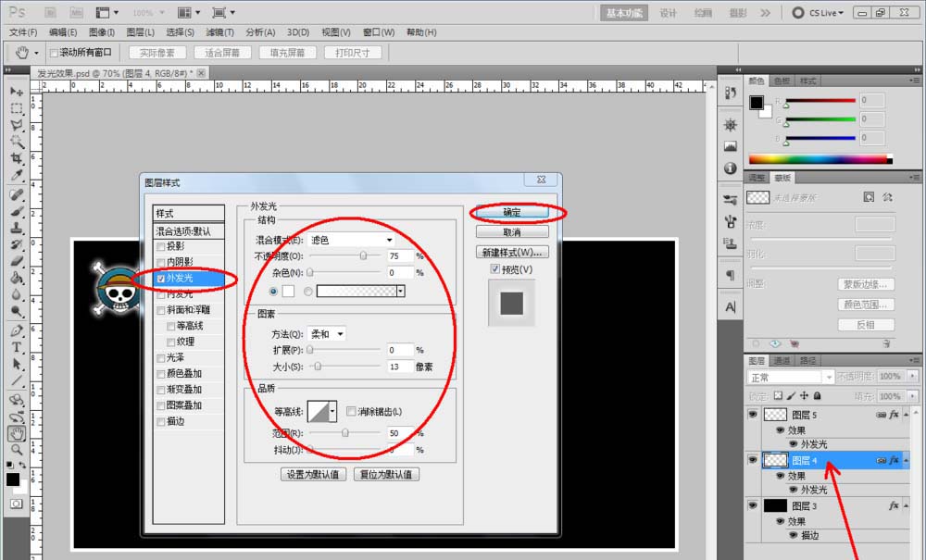
Task: Switch to the 色板 swatches tab
Action: point(782,81)
